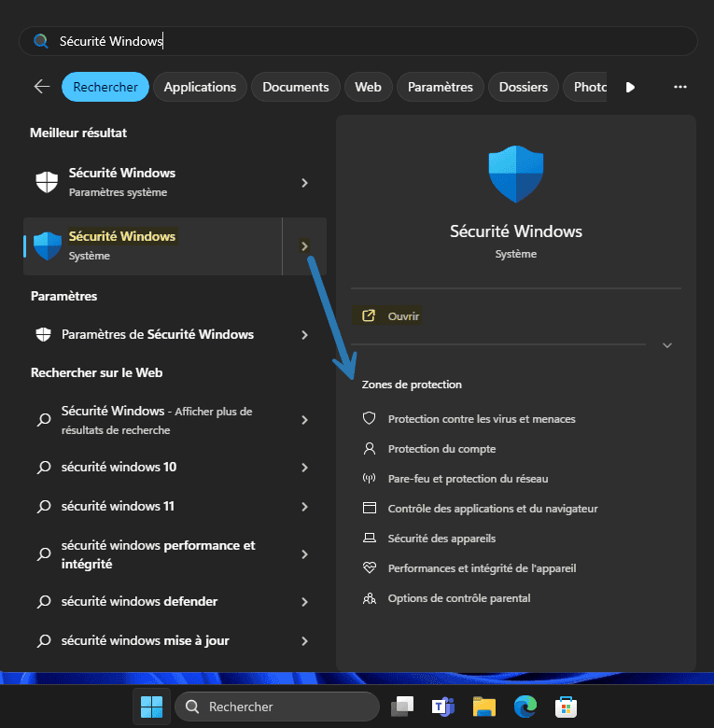Click shield icon for virus protection
Screen dimensions: 714x728
(x=369, y=418)
